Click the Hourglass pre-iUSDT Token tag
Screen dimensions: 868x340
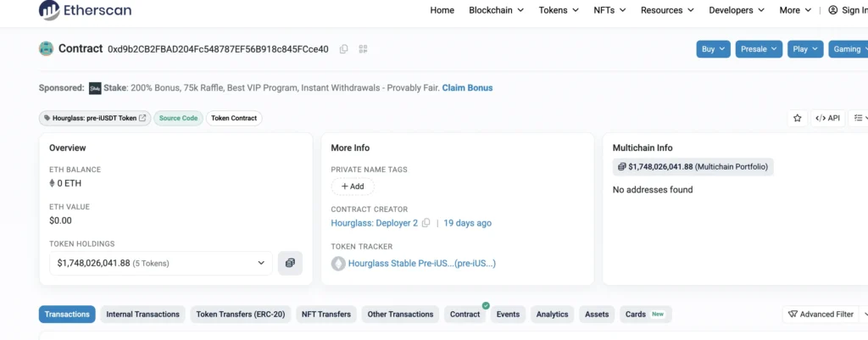point(95,118)
